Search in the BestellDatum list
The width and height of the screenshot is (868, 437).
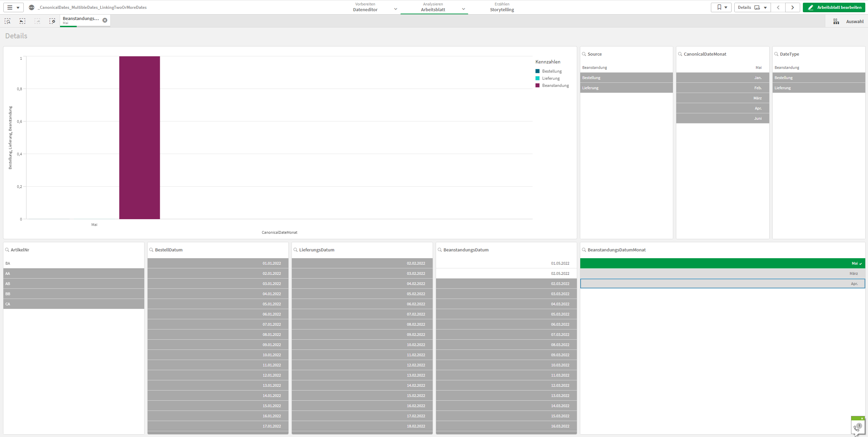point(151,250)
